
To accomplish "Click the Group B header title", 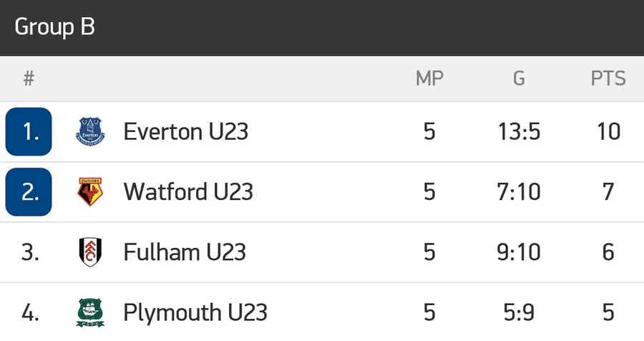I will click(x=54, y=27).
